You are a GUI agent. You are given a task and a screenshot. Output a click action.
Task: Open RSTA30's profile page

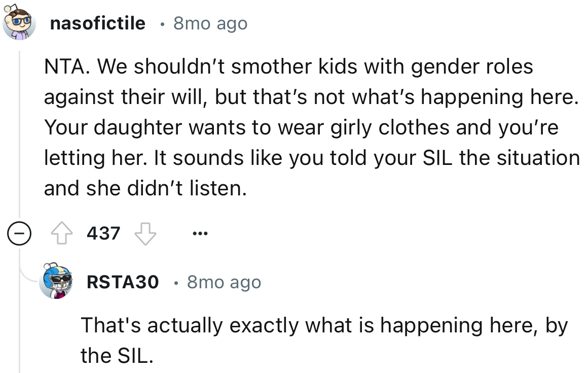(x=122, y=282)
